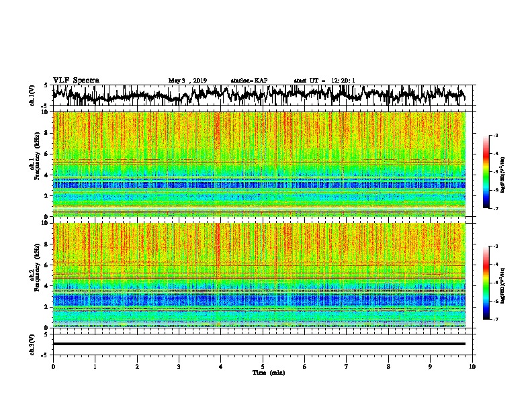The height and width of the screenshot is (411, 532).
Task: Click the "station=KAP" header label
Action: click(249, 81)
